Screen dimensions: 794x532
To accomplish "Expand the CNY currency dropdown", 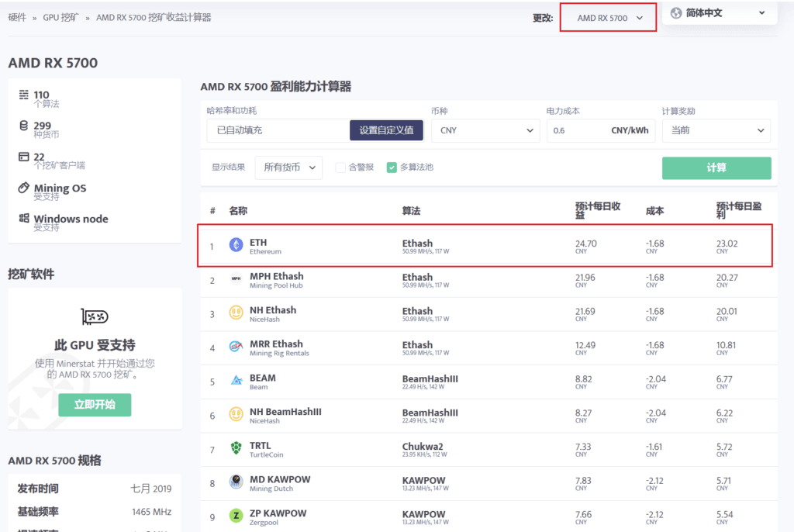I will pyautogui.click(x=485, y=130).
